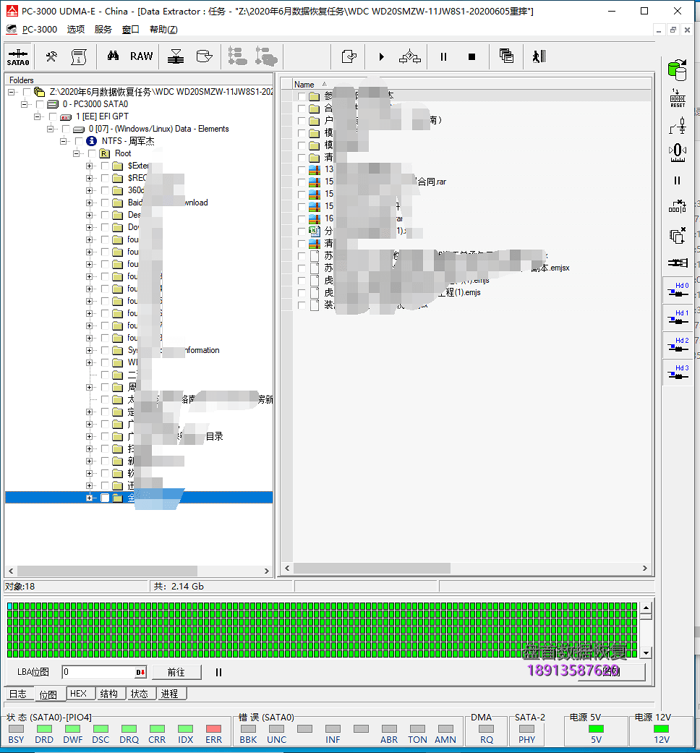Stop the running task
The width and height of the screenshot is (700, 753).
(471, 56)
